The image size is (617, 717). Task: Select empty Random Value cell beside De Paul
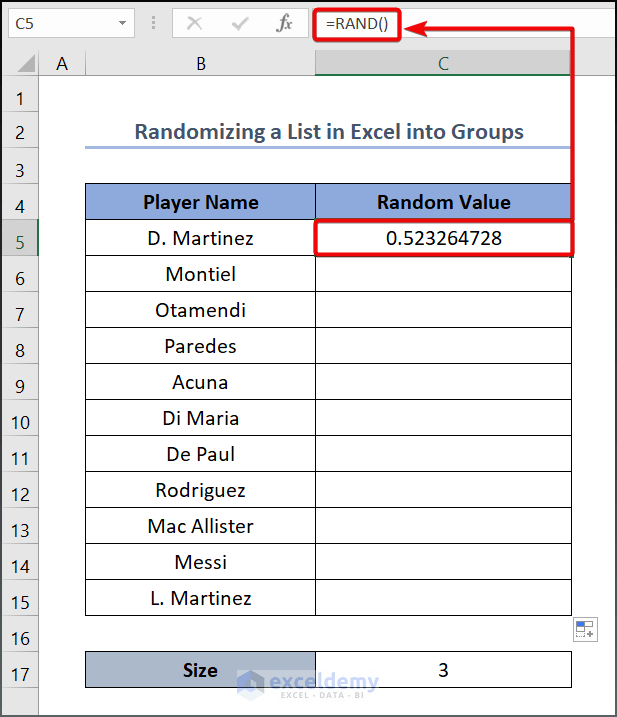point(443,454)
